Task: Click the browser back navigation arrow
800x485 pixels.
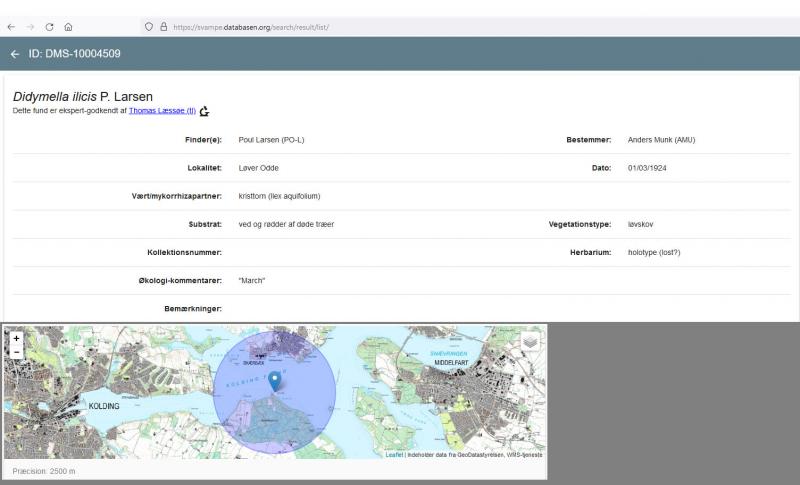Action: point(11,27)
